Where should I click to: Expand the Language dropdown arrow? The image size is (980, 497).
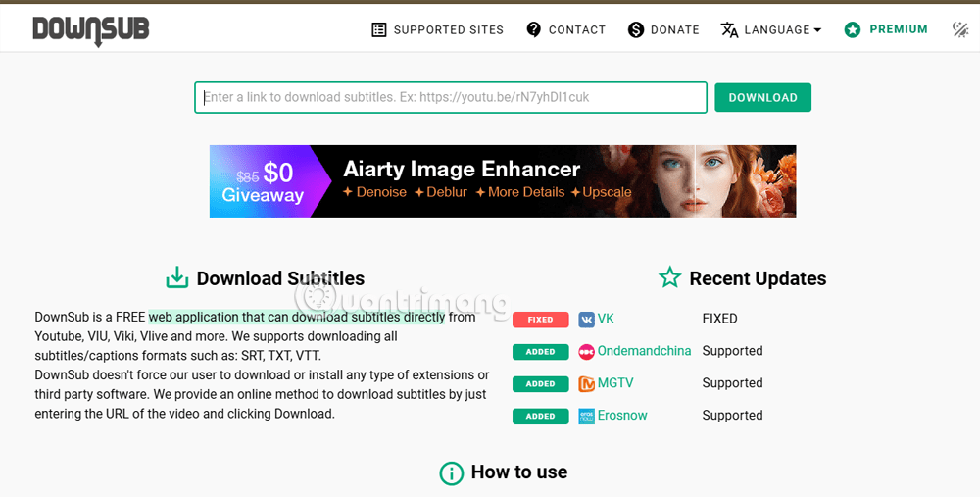coord(817,30)
